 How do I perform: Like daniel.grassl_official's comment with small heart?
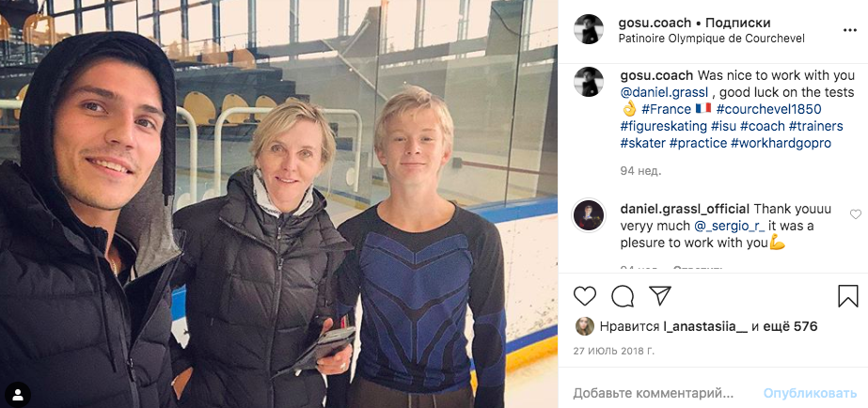[x=855, y=213]
